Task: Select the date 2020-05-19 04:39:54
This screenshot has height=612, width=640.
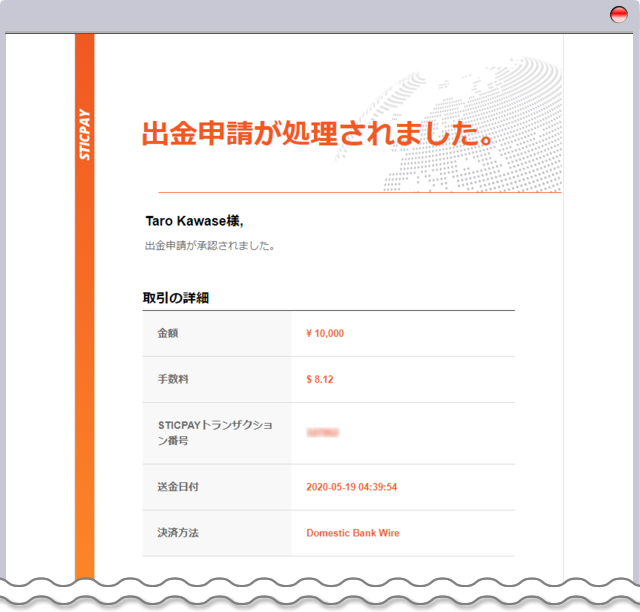Action: point(351,487)
